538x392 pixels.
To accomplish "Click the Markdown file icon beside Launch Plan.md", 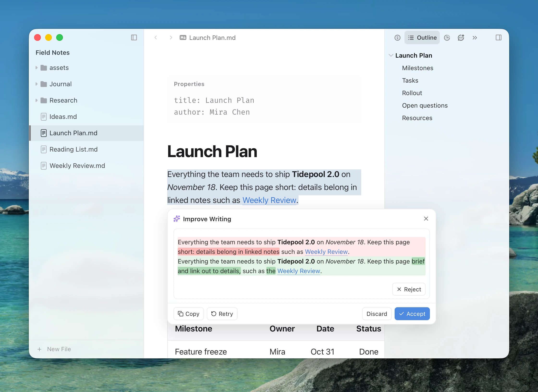I will click(183, 37).
